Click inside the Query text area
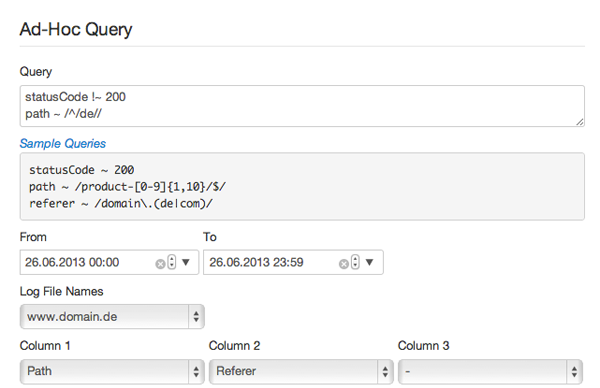This screenshot has width=600, height=388. click(x=302, y=106)
